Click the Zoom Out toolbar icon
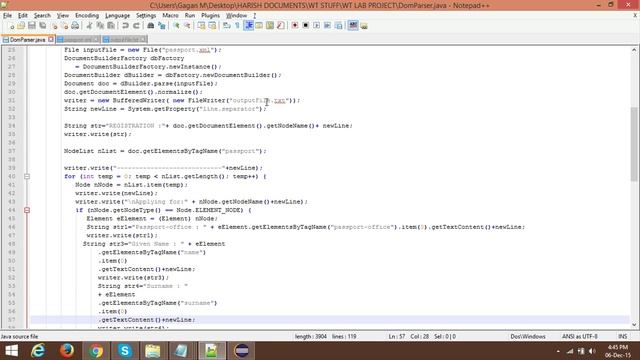The width and height of the screenshot is (640, 360). coord(187,26)
